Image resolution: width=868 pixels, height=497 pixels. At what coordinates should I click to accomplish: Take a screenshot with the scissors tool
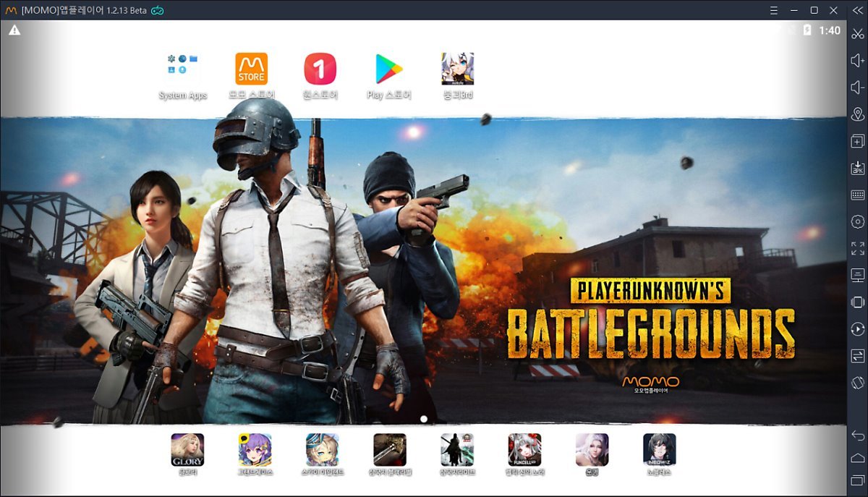(x=856, y=33)
